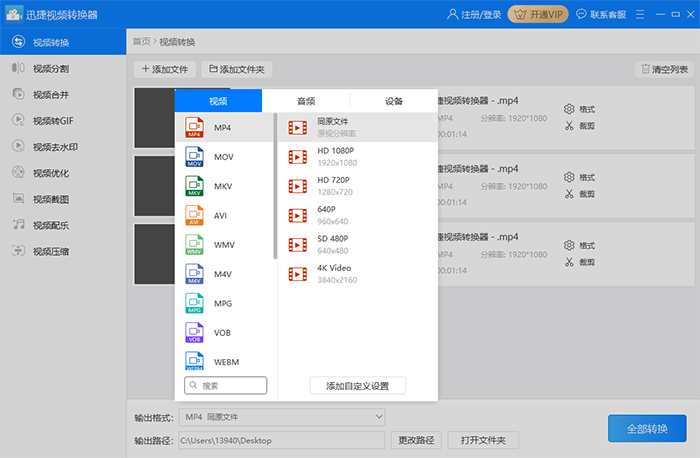Select SD 480P 640x480 option

point(358,245)
